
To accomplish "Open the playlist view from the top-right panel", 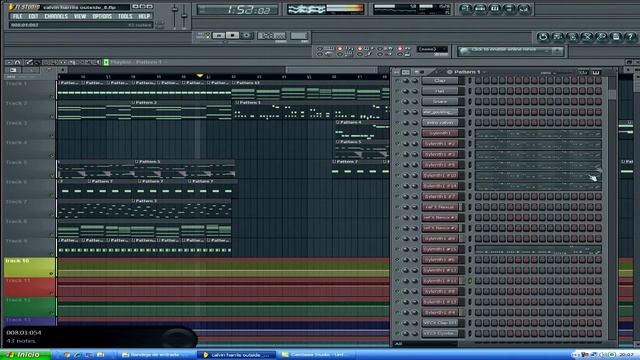I will [x=466, y=9].
